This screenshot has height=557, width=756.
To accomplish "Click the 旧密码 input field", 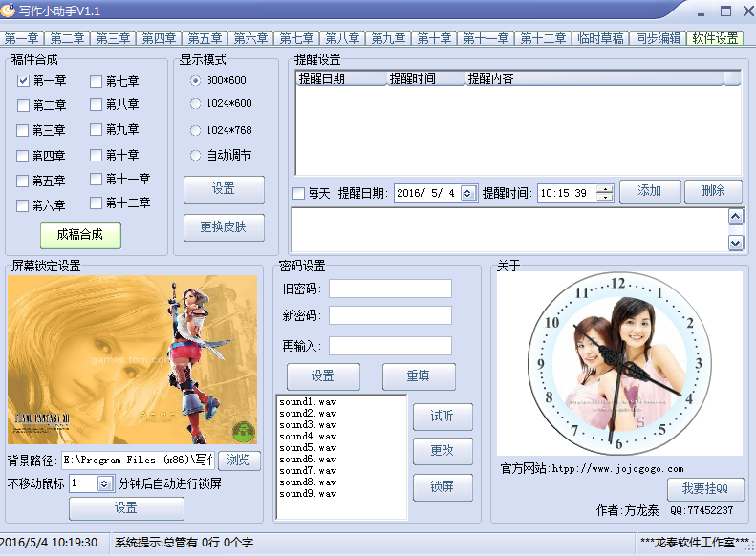I will click(390, 289).
